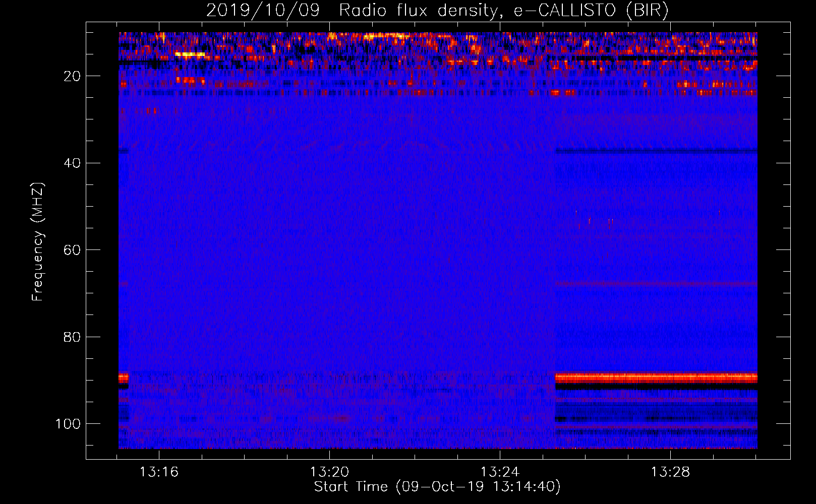Click the plot title '2019/10/09 Radio flux density, e-CALLISTO (BIR)'

(437, 10)
